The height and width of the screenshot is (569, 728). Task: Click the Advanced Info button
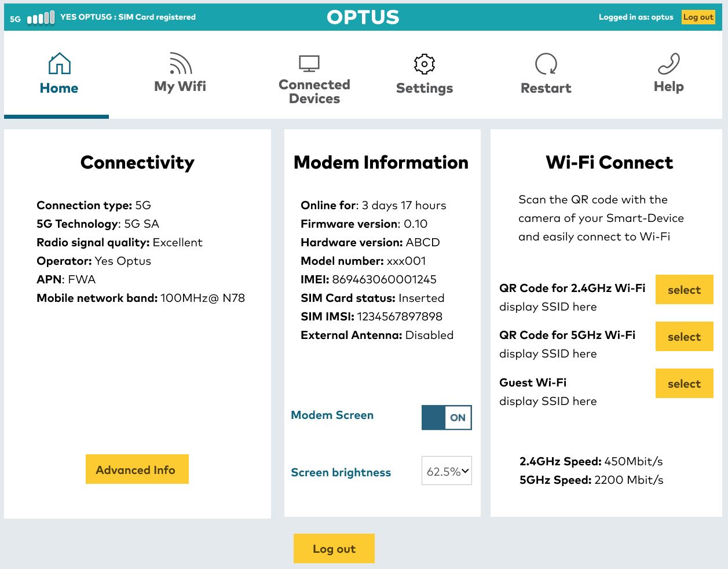coord(137,469)
